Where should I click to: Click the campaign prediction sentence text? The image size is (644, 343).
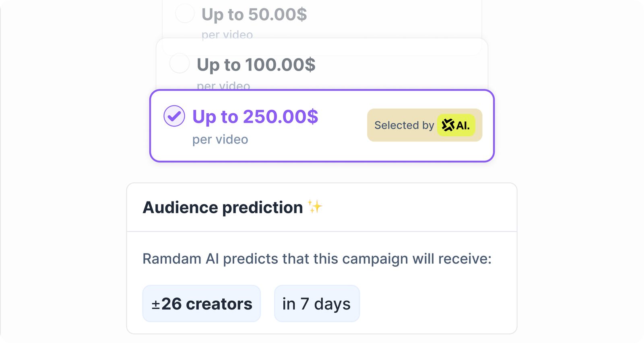317,259
